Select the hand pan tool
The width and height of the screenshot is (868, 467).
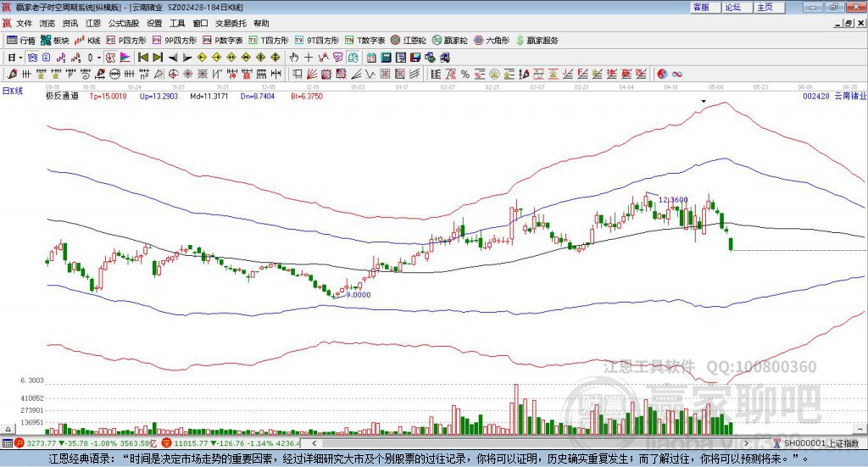(294, 58)
